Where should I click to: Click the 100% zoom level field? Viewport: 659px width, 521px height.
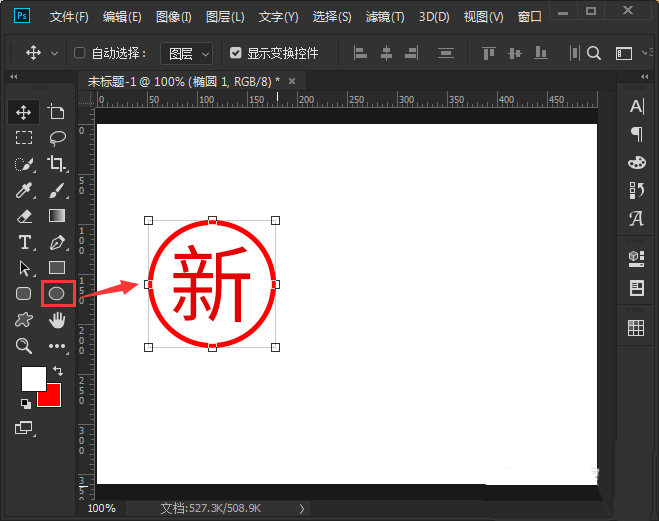[x=101, y=508]
